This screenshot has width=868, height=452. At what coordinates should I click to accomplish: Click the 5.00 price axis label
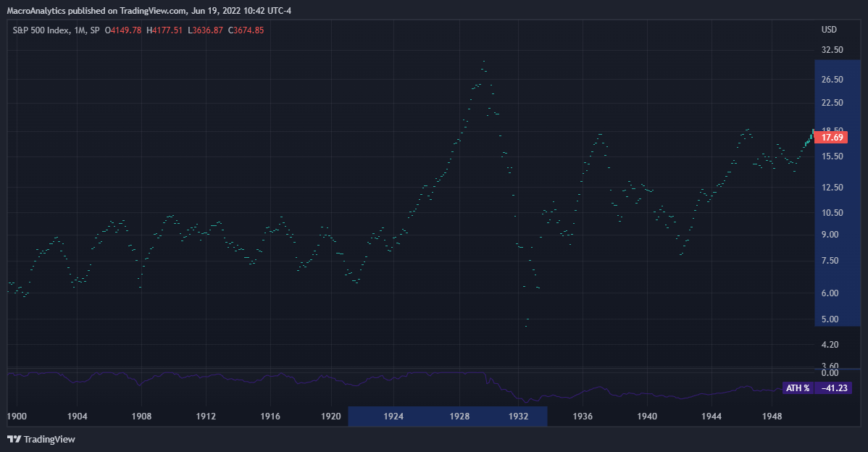(x=830, y=319)
